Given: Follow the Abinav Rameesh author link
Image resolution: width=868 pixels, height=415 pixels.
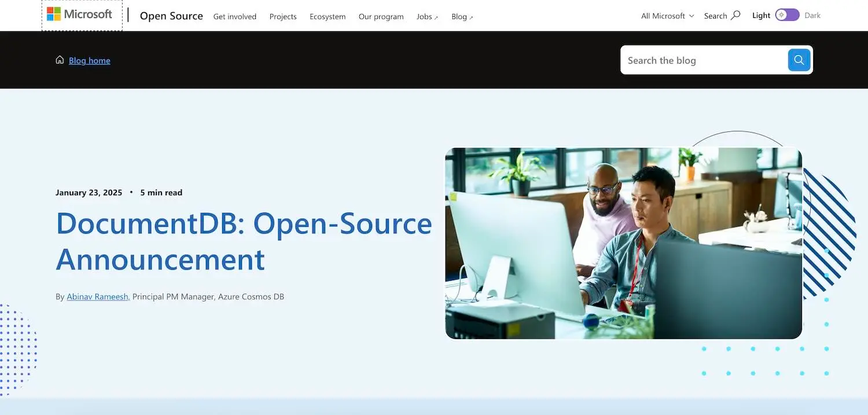Looking at the screenshot, I should 97,296.
